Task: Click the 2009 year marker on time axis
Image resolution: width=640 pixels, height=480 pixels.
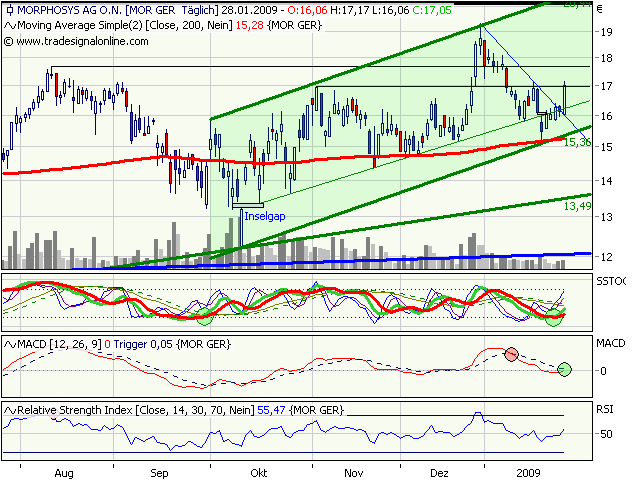Action: [530, 469]
